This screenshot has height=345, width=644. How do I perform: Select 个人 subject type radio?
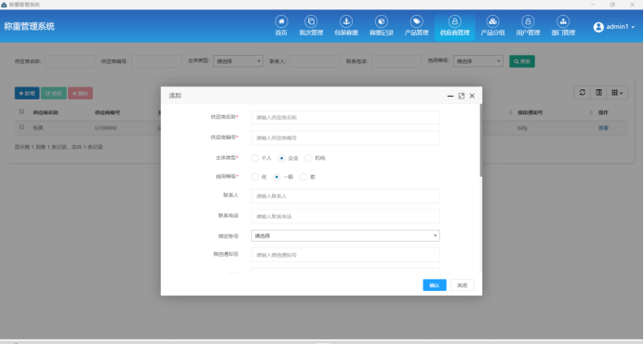pos(255,158)
